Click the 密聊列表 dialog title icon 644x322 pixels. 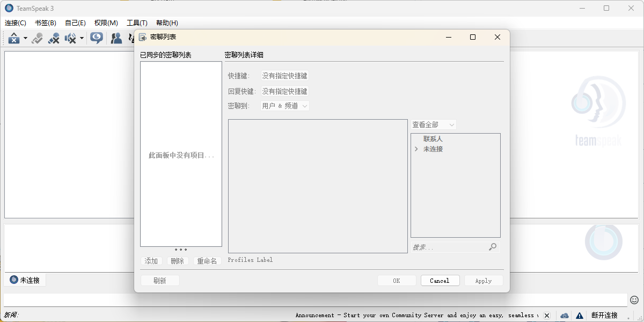pyautogui.click(x=143, y=37)
